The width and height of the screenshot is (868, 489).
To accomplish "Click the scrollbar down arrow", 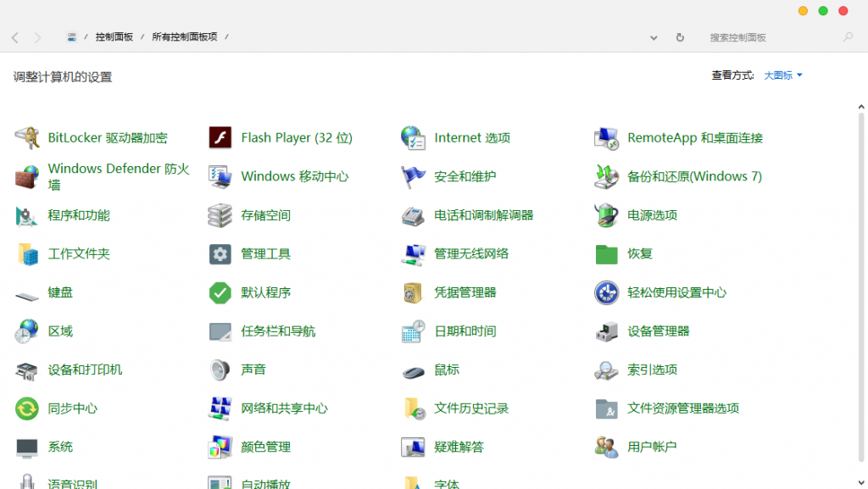I will [861, 483].
